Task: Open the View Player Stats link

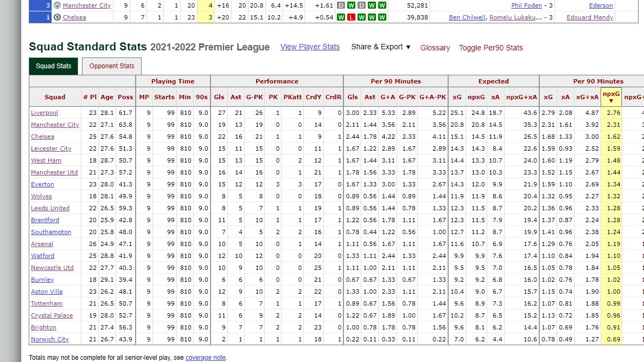Action: coord(310,47)
